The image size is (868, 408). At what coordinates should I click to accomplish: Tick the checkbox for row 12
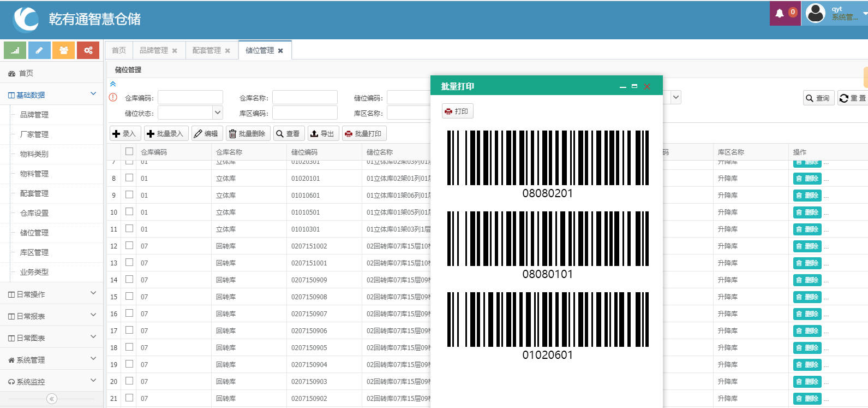[129, 246]
